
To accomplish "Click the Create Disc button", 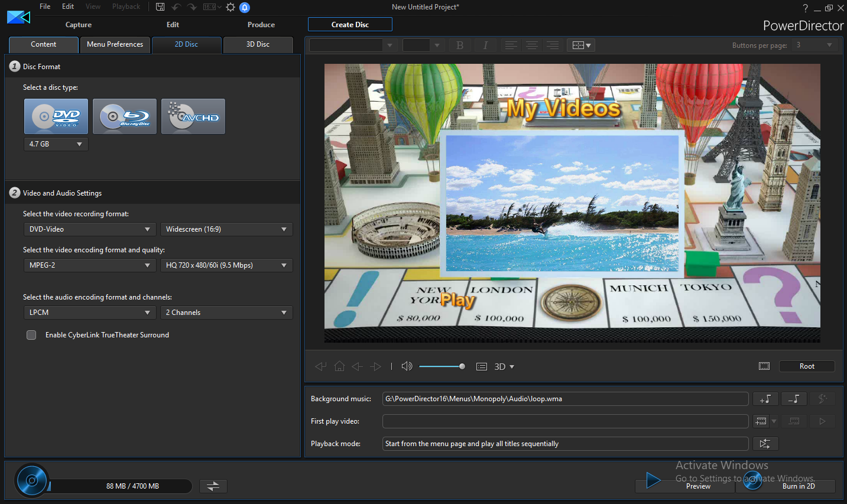I will [x=350, y=24].
